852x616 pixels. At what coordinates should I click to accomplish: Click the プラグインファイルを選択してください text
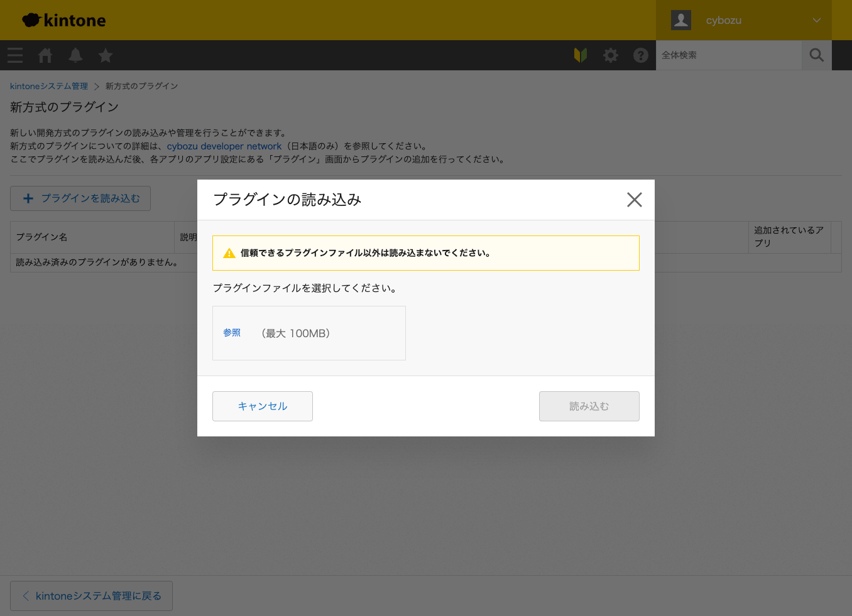coord(305,288)
